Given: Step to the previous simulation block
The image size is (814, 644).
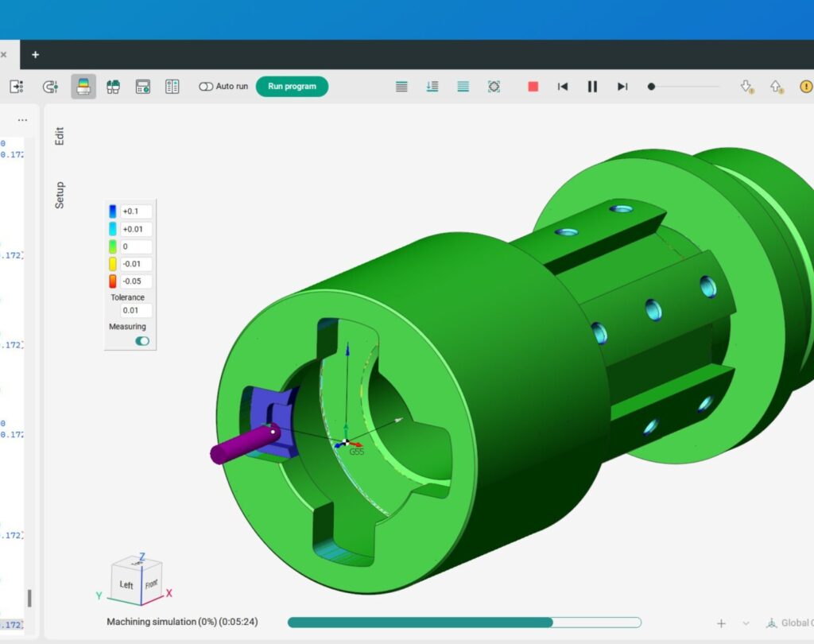Looking at the screenshot, I should point(563,87).
